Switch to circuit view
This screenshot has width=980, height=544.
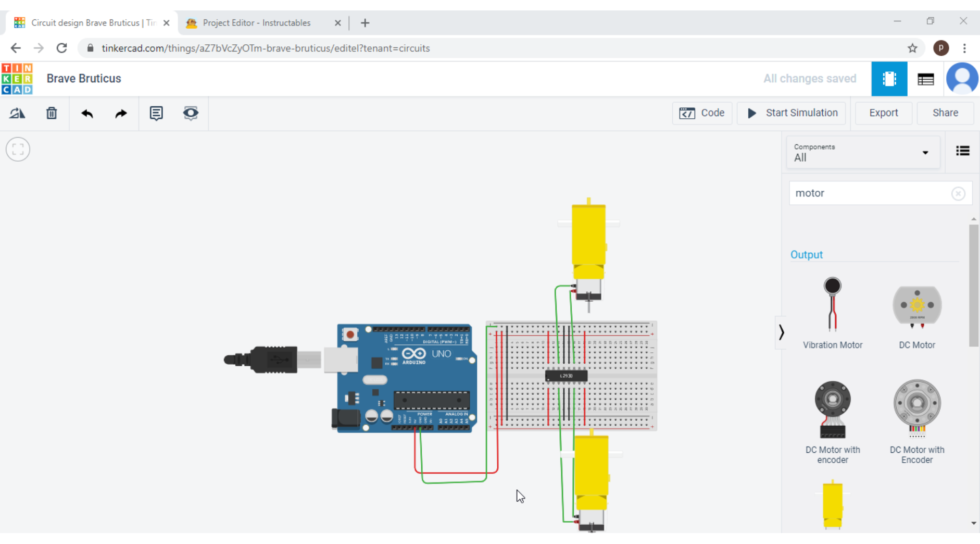pyautogui.click(x=889, y=79)
